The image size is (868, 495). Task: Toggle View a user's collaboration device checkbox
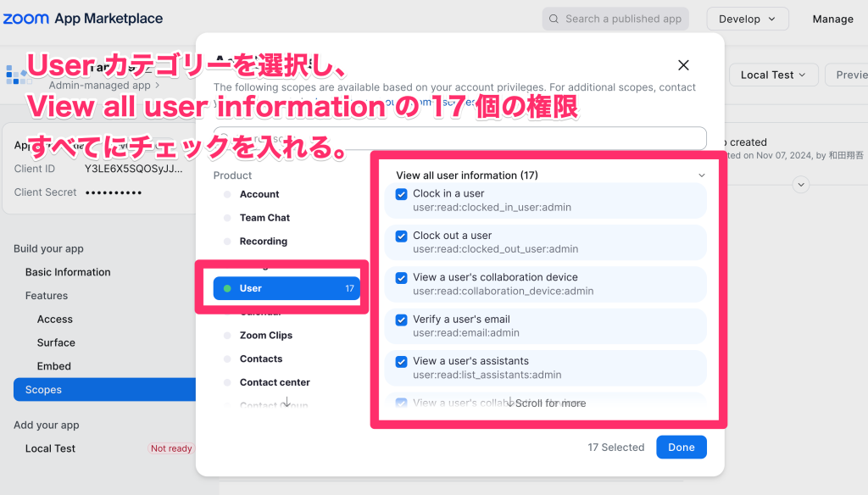coord(402,277)
